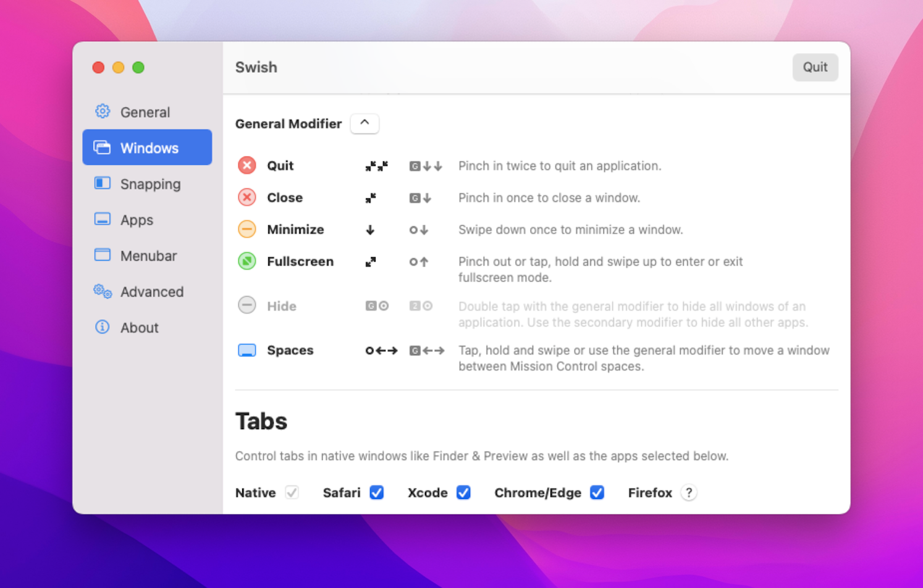Select the Windows sidebar entry
This screenshot has width=923, height=588.
pyautogui.click(x=148, y=148)
